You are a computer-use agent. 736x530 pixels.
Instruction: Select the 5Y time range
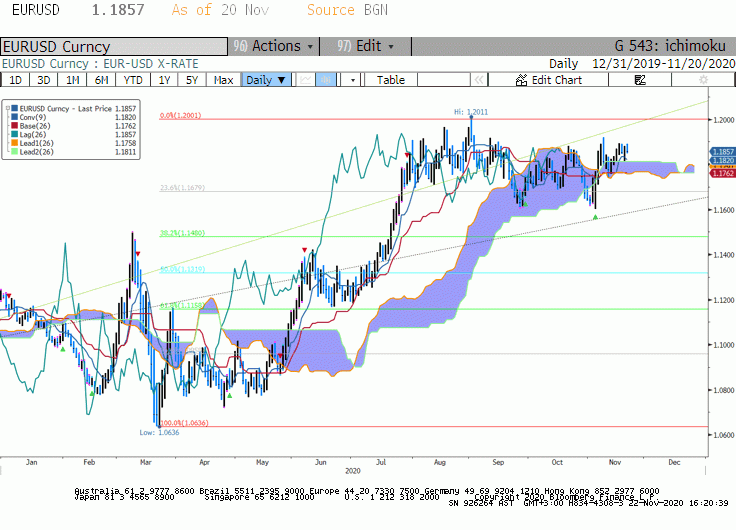click(x=192, y=80)
